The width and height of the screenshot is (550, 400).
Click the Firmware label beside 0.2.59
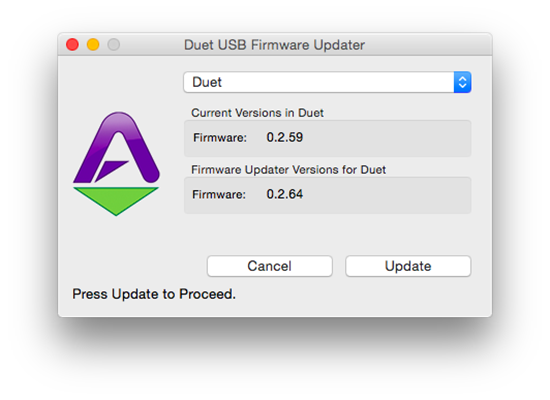(x=220, y=138)
